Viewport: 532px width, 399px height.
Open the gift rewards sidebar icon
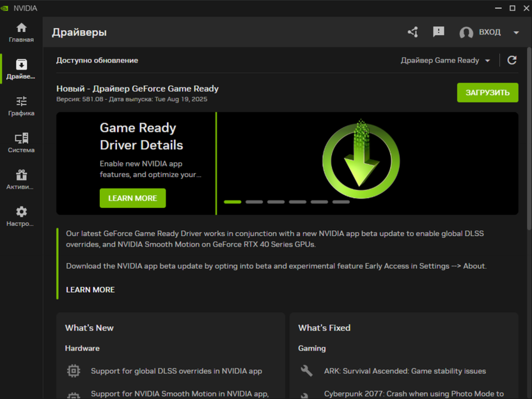[21, 175]
